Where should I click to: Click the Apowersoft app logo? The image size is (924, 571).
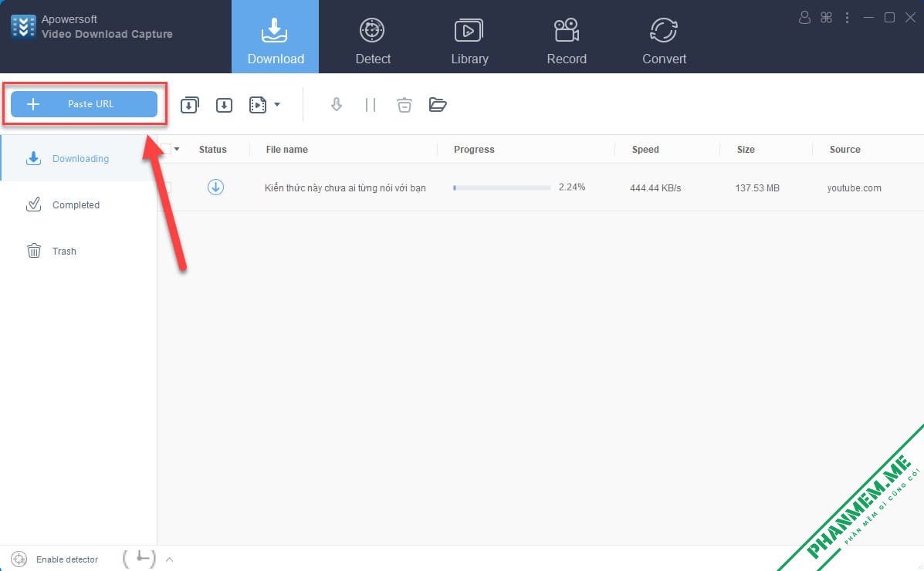point(23,27)
